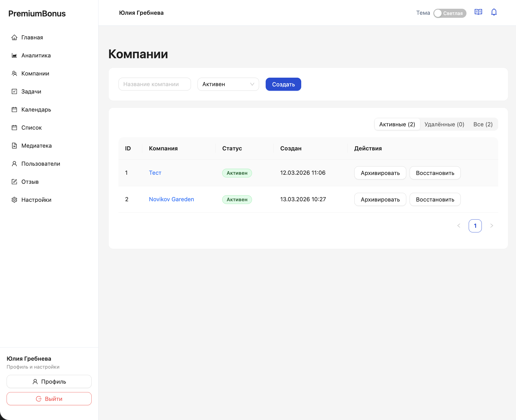Click Восстановить for Novikov Gareden
516x420 pixels.
coord(435,200)
